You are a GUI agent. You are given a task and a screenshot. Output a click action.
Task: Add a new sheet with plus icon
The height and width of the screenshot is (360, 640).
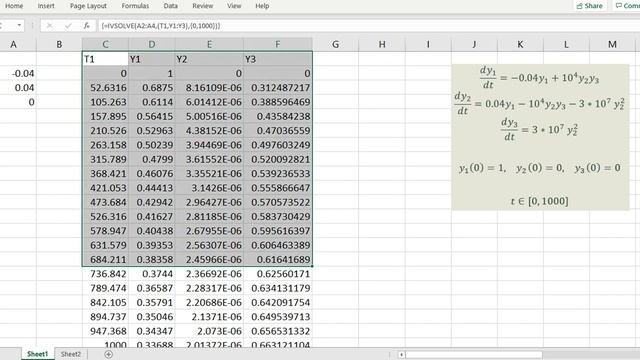pyautogui.click(x=108, y=354)
